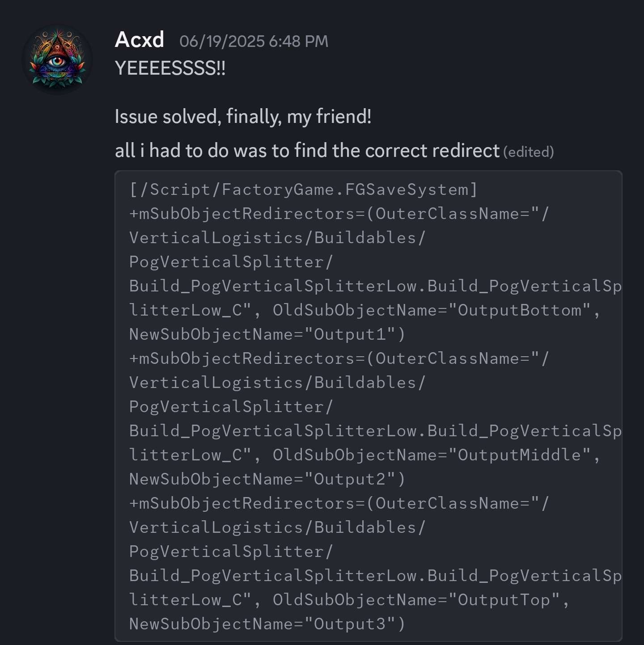The height and width of the screenshot is (645, 644).
Task: Click the last Build_PogVerticalSplitterLow line
Action: (375, 576)
